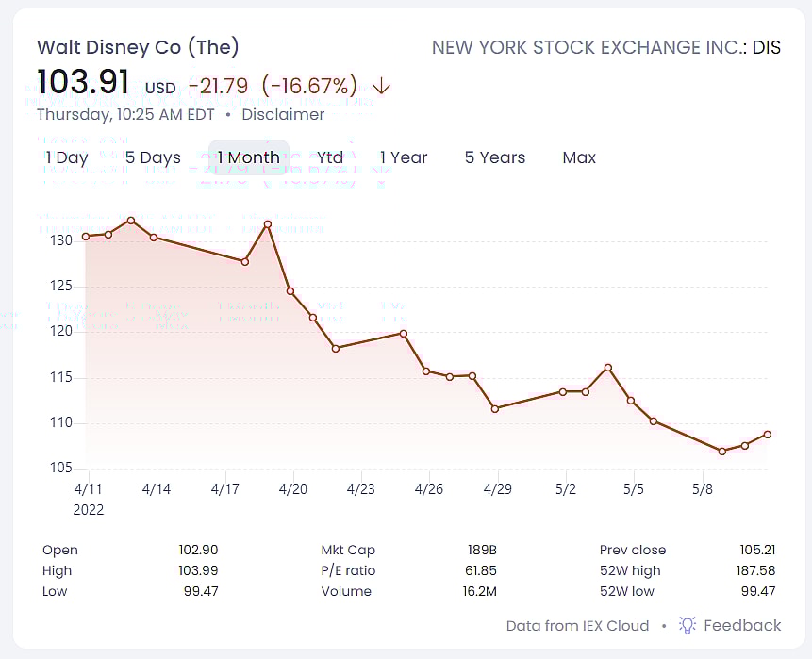Click Data from IEX Cloud text
This screenshot has height=659, width=812.
point(577,626)
